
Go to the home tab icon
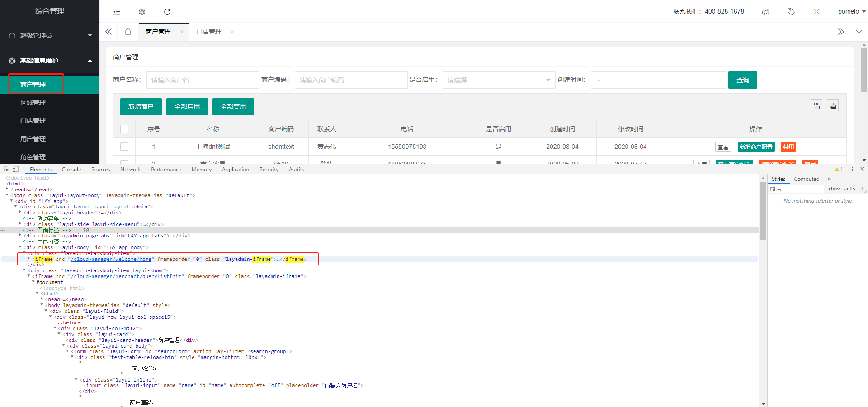pos(128,32)
